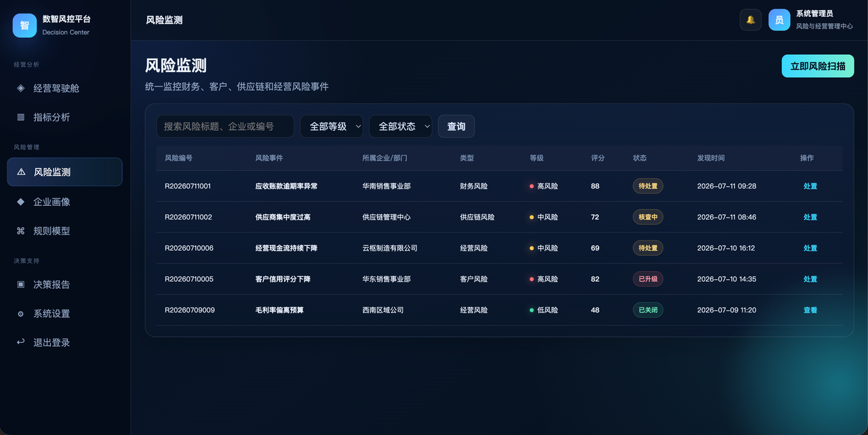Click the 系统管理员 user name
Screen dimensions: 868x435
814,14
